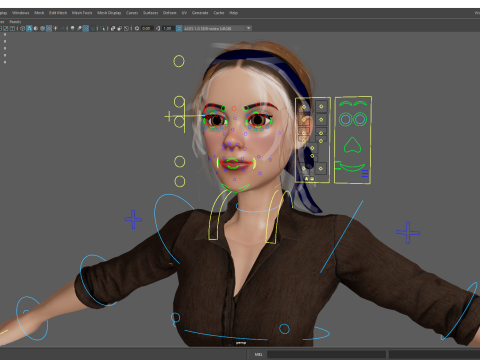The image size is (480, 360).
Task: Select the blue cross control on the left
Action: [x=133, y=219]
